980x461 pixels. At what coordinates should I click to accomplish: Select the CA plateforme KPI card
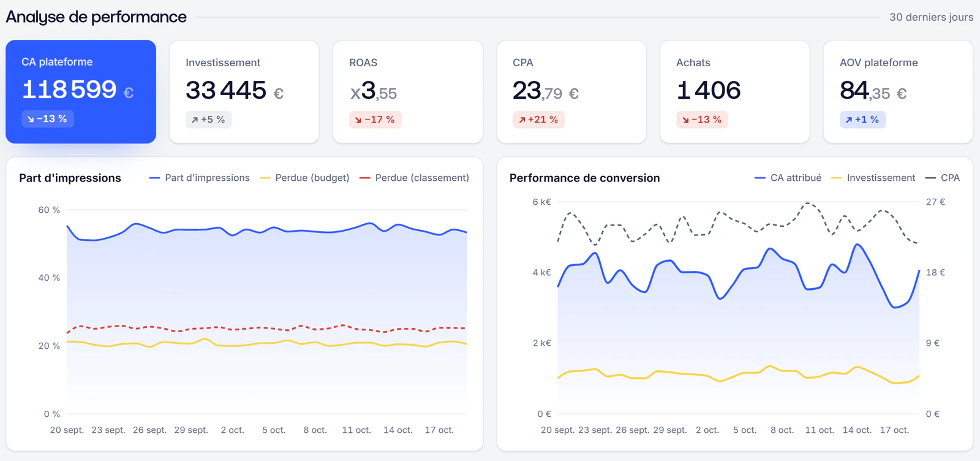81,92
